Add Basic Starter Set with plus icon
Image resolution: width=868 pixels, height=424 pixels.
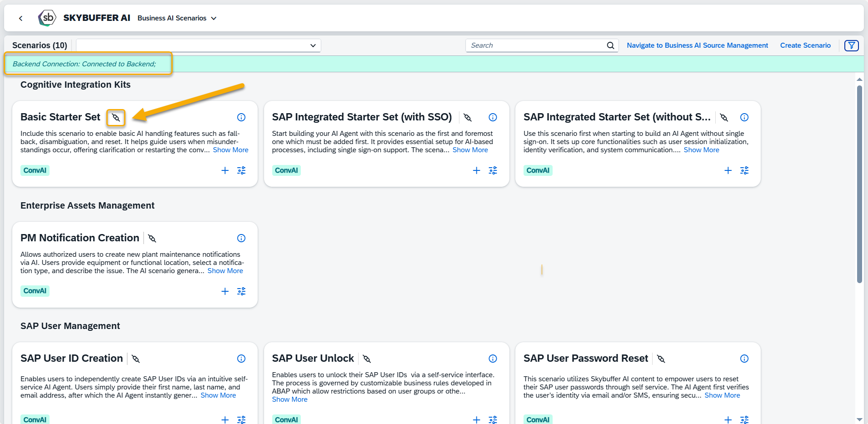pyautogui.click(x=225, y=170)
